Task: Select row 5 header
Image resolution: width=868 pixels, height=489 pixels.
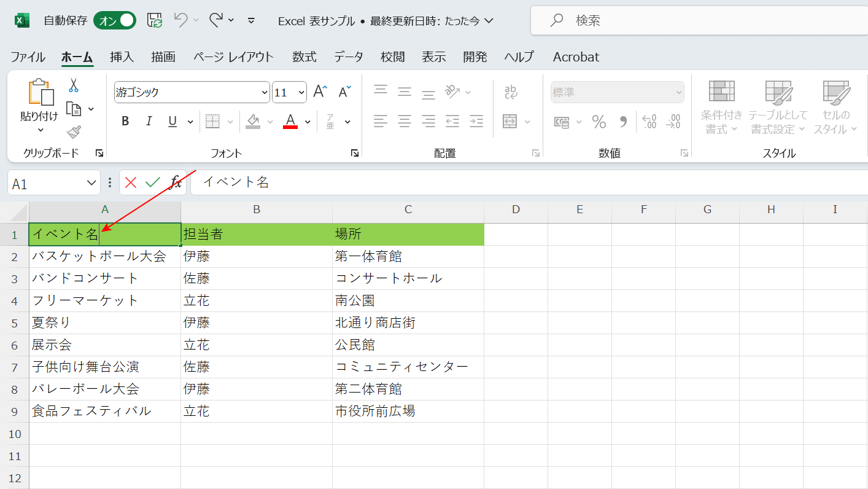Action: click(15, 323)
